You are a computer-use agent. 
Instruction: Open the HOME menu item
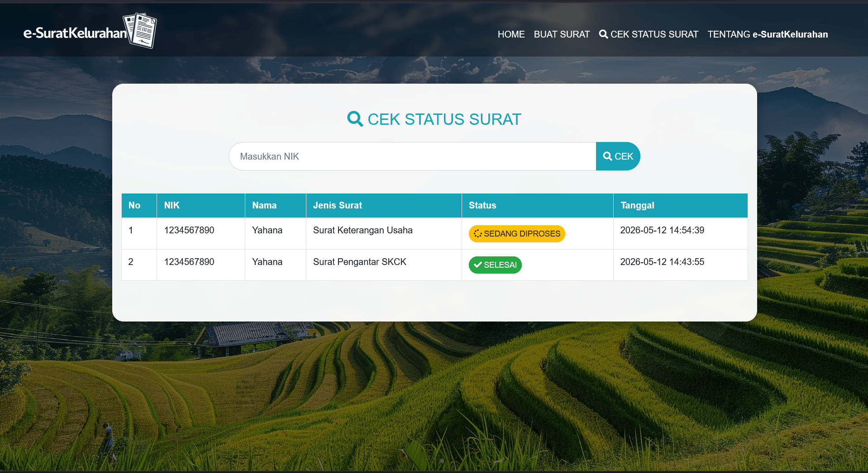pyautogui.click(x=511, y=34)
